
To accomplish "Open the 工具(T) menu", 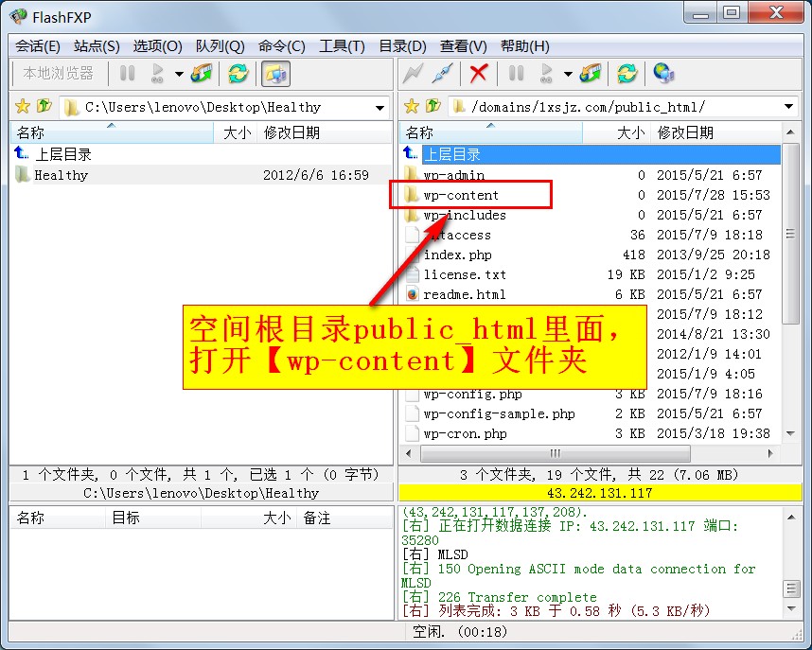I will tap(342, 46).
